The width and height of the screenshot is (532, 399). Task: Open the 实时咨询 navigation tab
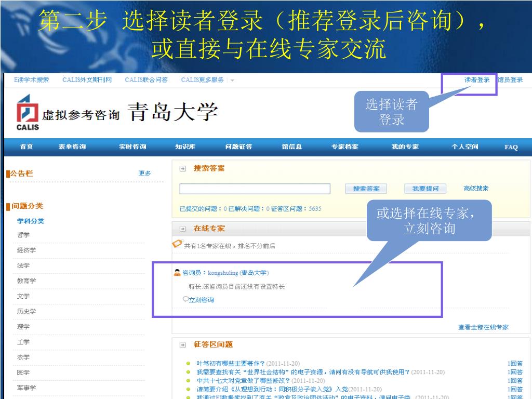point(132,147)
